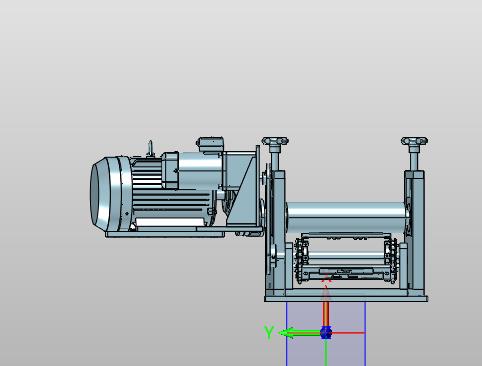
Task: Select the terminal box on top of the motor
Action: click(x=210, y=145)
